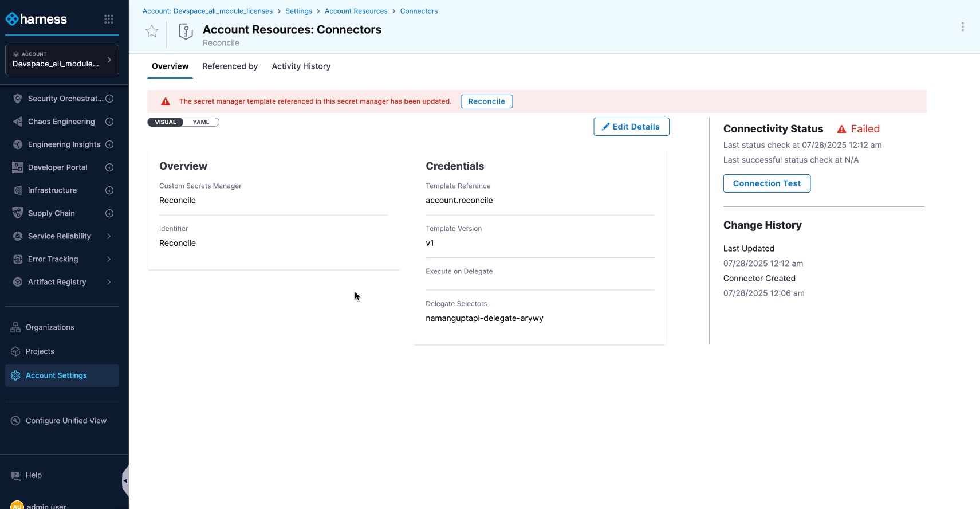Open the module grid switcher icon

(x=109, y=19)
